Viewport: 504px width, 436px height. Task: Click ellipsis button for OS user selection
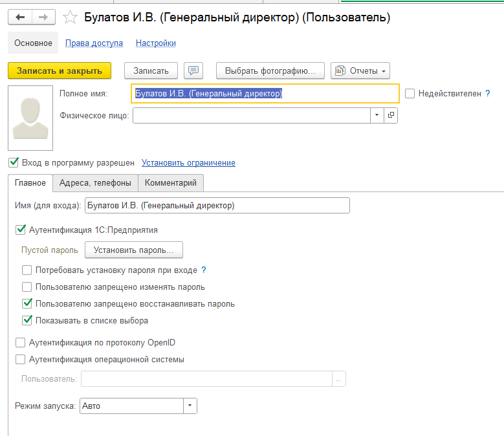point(339,379)
